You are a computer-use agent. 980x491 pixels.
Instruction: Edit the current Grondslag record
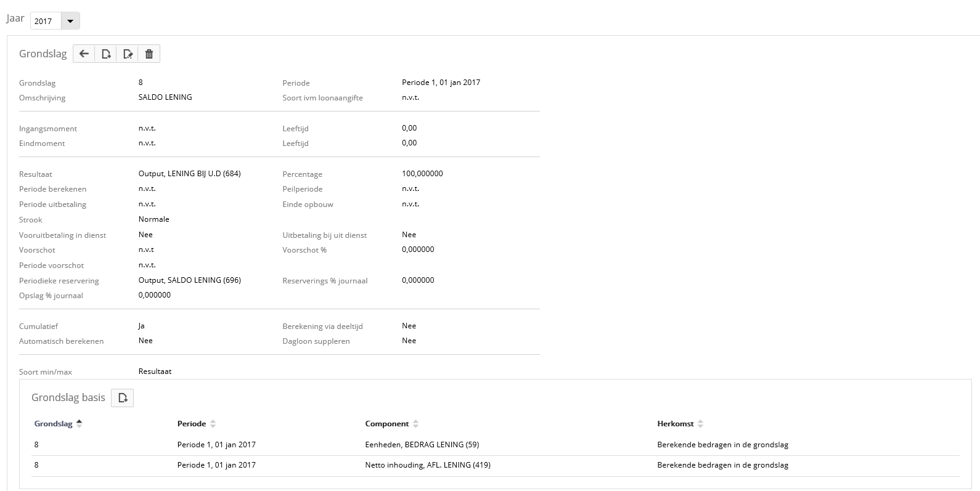tap(128, 54)
